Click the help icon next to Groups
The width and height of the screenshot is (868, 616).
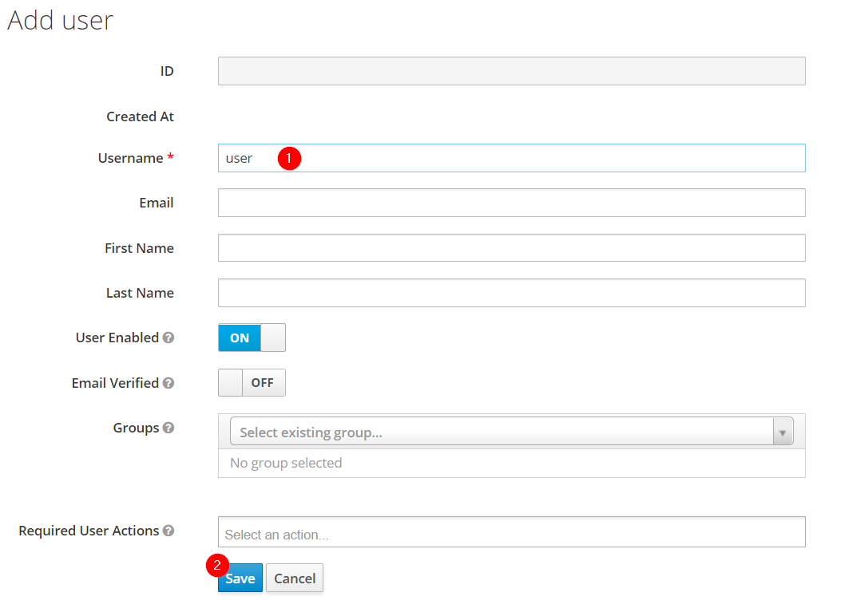(168, 428)
